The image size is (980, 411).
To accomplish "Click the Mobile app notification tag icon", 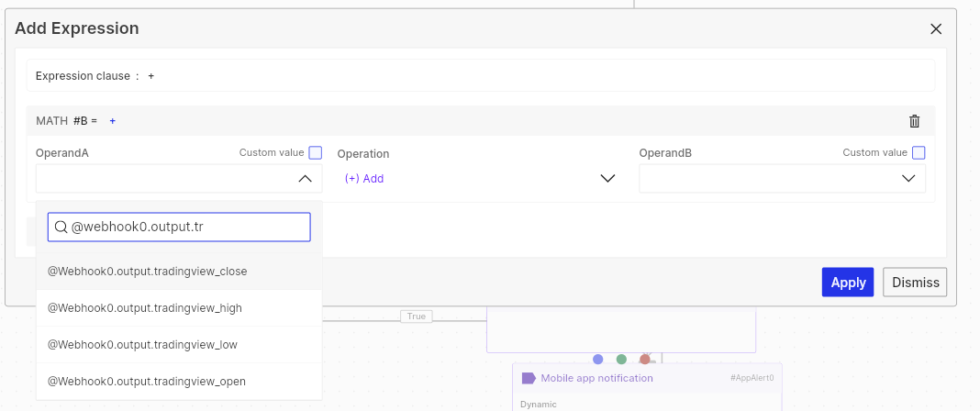I will coord(529,378).
